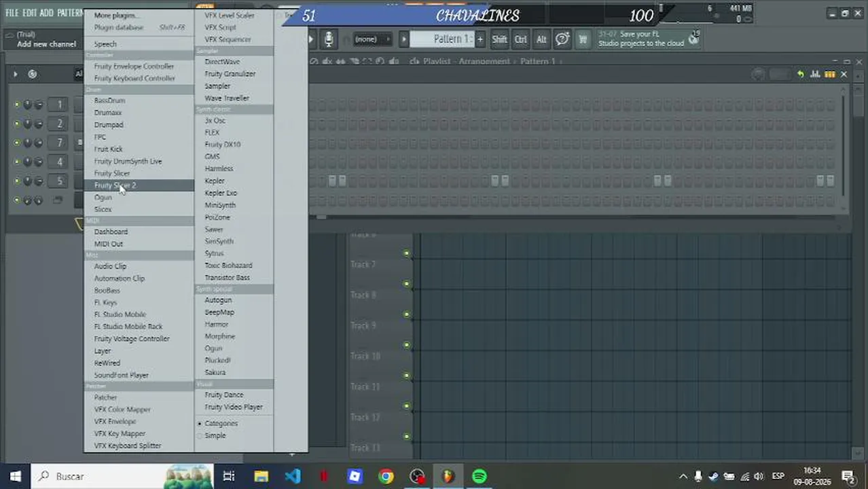Select the Simple view radio option
868x489 pixels.
click(200, 435)
